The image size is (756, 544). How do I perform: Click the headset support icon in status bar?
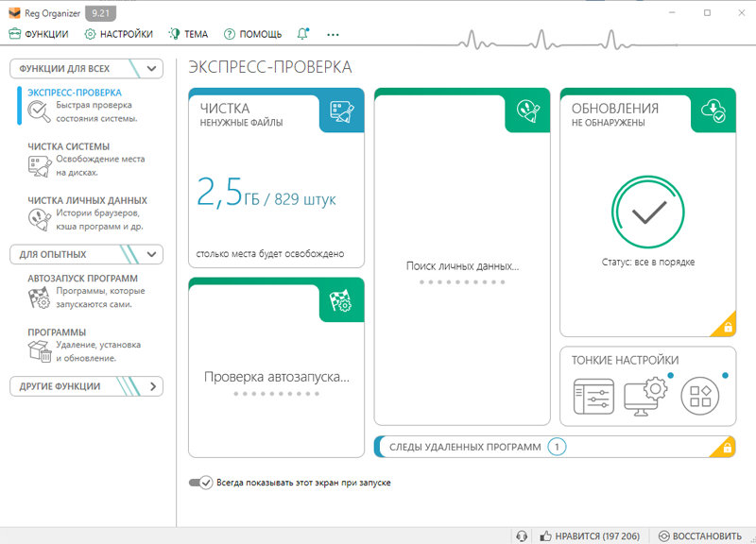pos(522,535)
